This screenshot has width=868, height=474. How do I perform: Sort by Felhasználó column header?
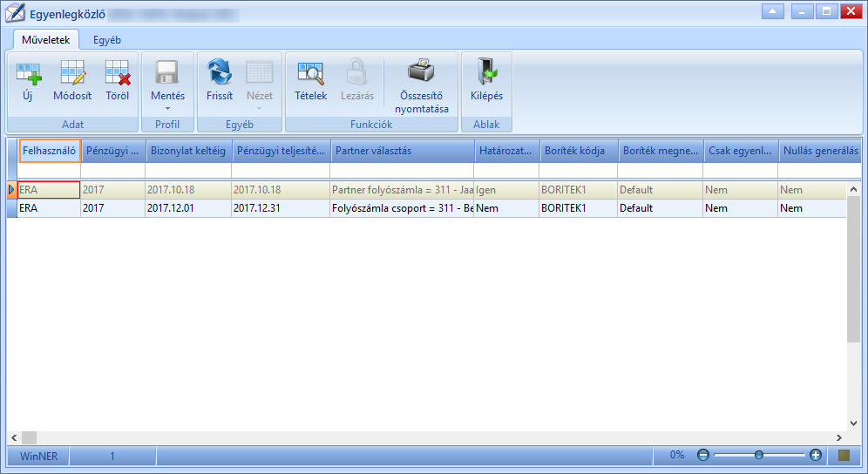coord(50,151)
